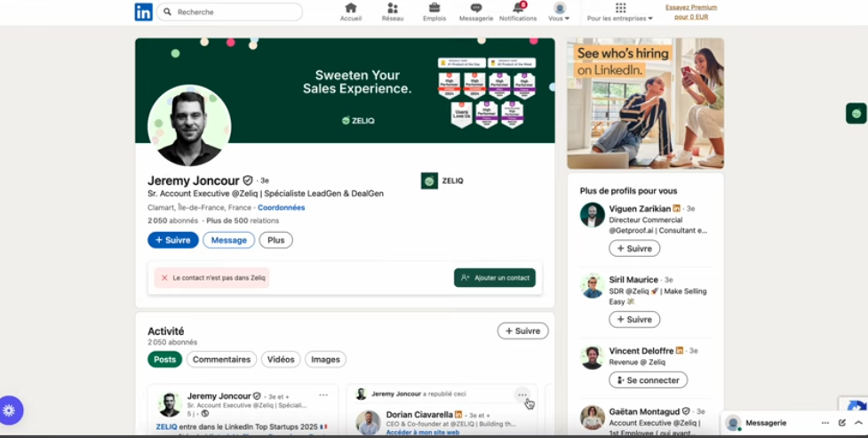
Task: Select the Commentaires activity tab
Action: click(x=221, y=359)
